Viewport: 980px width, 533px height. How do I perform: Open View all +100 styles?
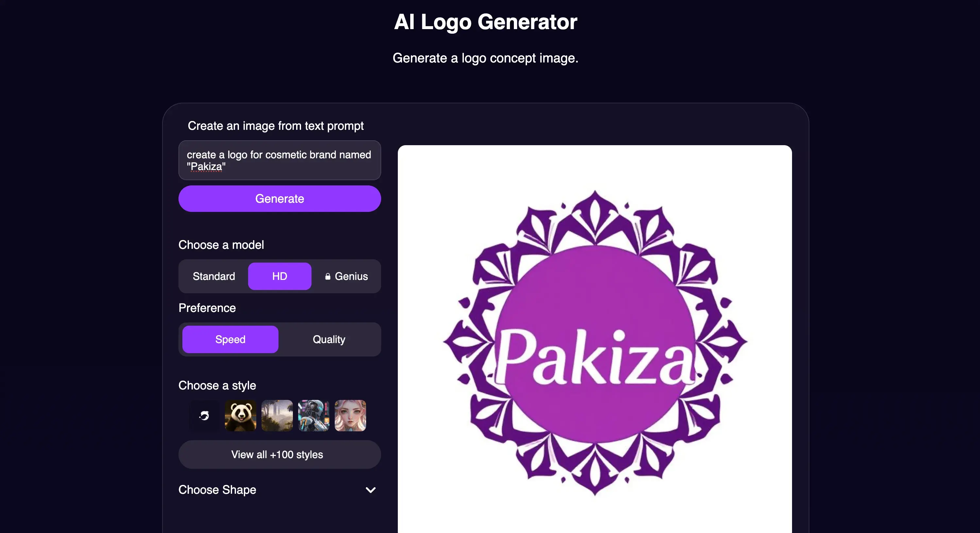[279, 455]
